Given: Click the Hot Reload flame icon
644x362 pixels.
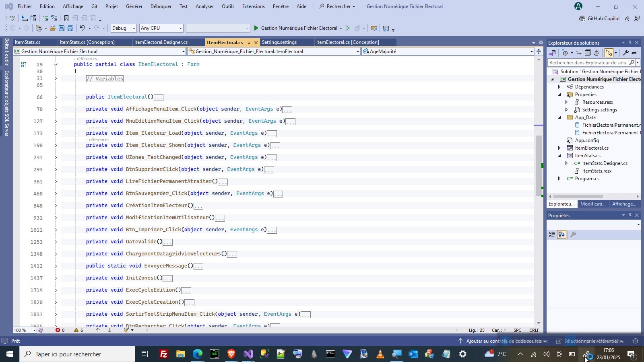Looking at the screenshot, I should 357,28.
